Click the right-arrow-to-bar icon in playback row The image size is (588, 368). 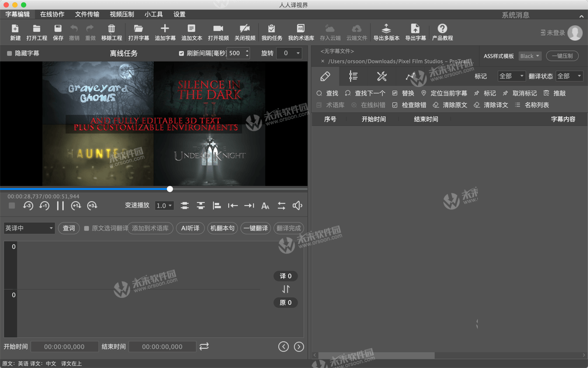pos(249,206)
